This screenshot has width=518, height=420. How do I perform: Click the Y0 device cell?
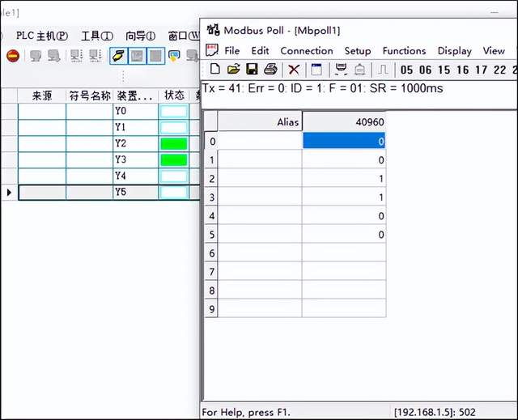click(x=135, y=112)
